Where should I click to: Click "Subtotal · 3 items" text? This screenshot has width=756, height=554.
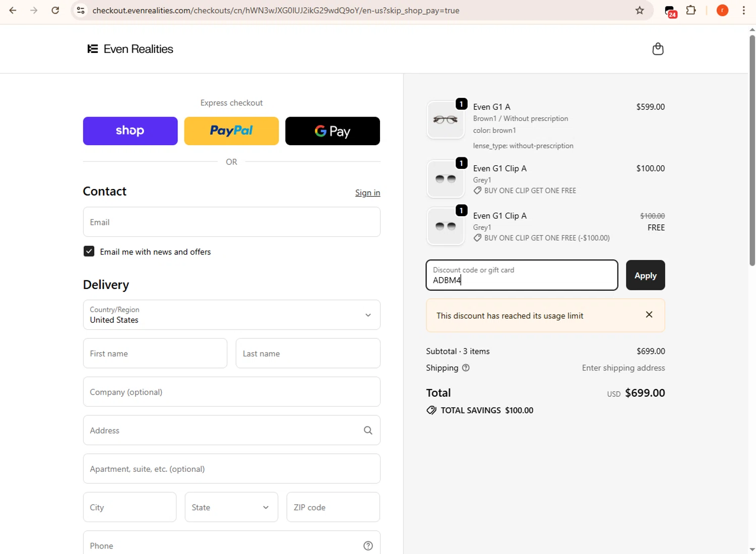coord(458,351)
